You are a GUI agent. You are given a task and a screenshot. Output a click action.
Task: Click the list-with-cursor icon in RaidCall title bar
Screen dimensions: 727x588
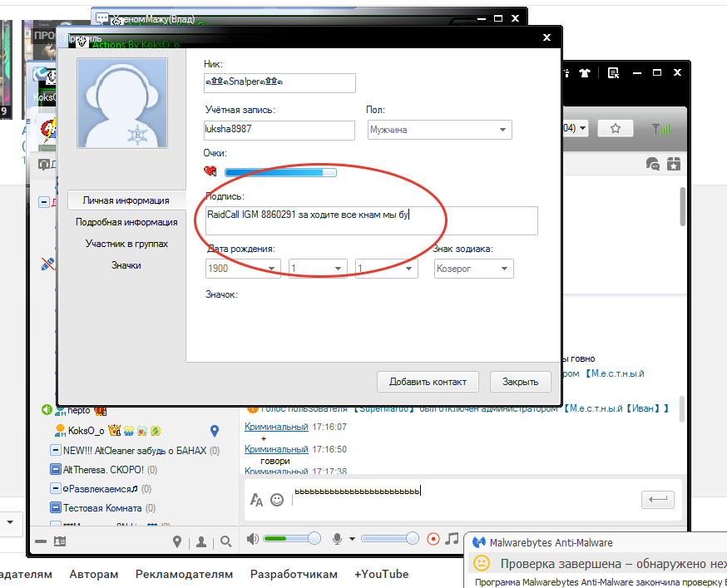[613, 73]
